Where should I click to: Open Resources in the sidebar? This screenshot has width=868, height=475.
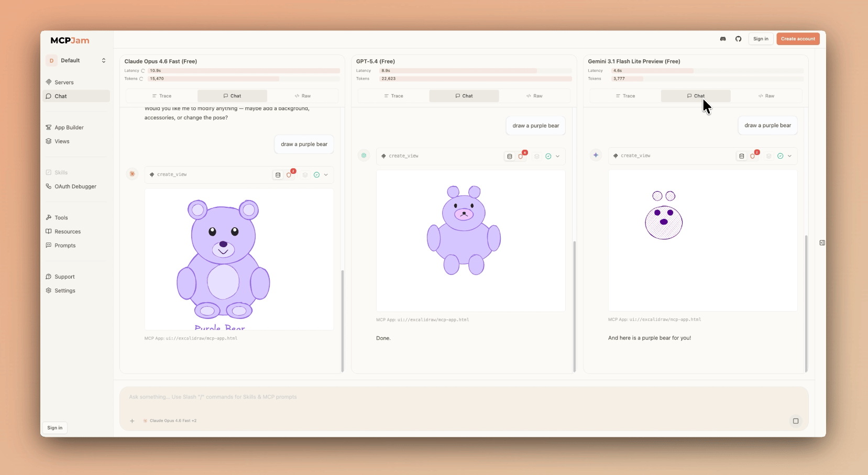[x=76, y=231]
